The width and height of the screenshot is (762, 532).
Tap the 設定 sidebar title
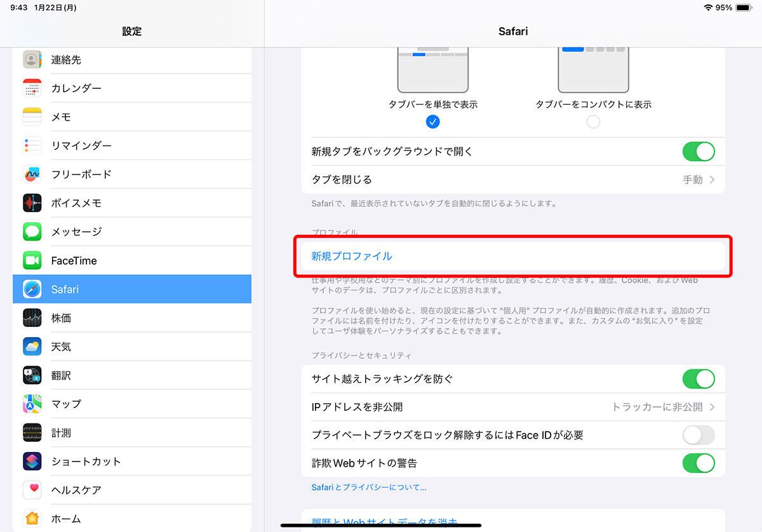click(132, 31)
